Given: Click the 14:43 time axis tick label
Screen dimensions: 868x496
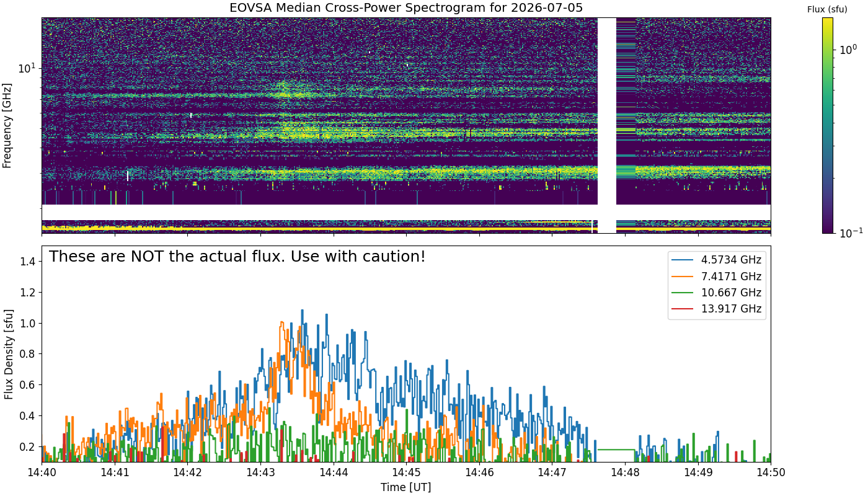Looking at the screenshot, I should (x=260, y=472).
